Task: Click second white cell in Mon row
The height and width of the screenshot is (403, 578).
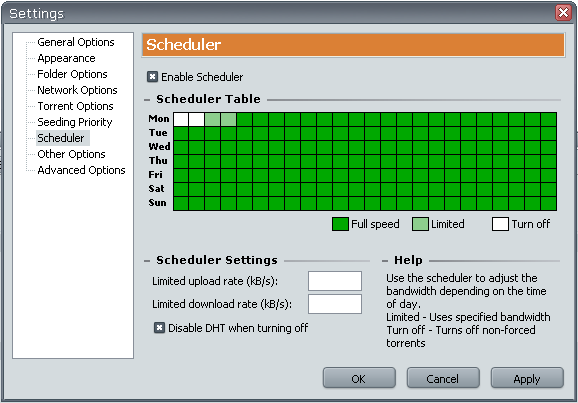Action: coord(197,119)
